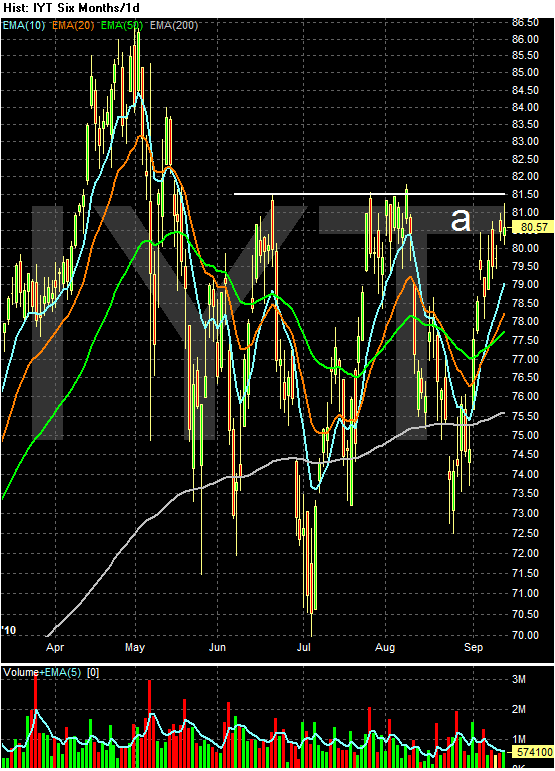Click the white horizontal resistance line at 81.50
This screenshot has width=555, height=771.
click(x=369, y=194)
